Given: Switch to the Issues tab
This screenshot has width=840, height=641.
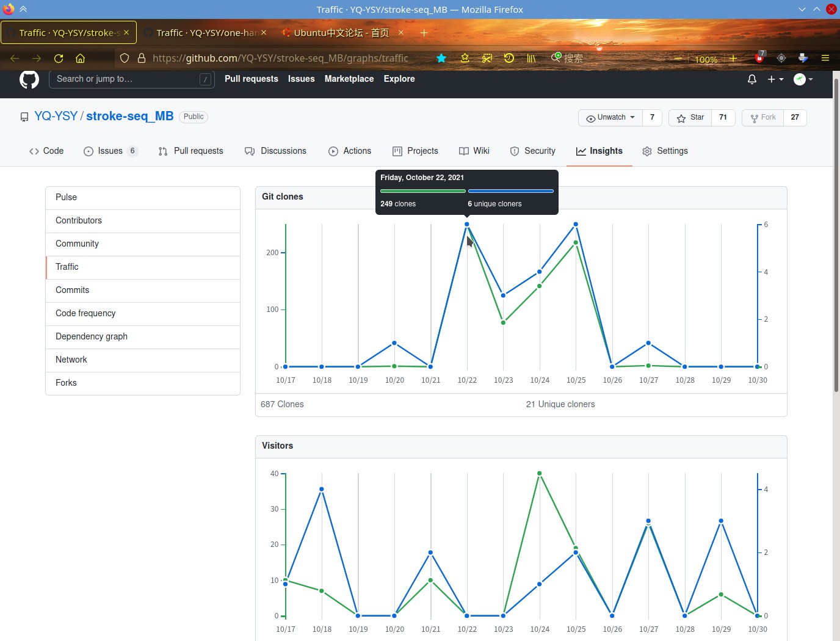Looking at the screenshot, I should point(110,151).
